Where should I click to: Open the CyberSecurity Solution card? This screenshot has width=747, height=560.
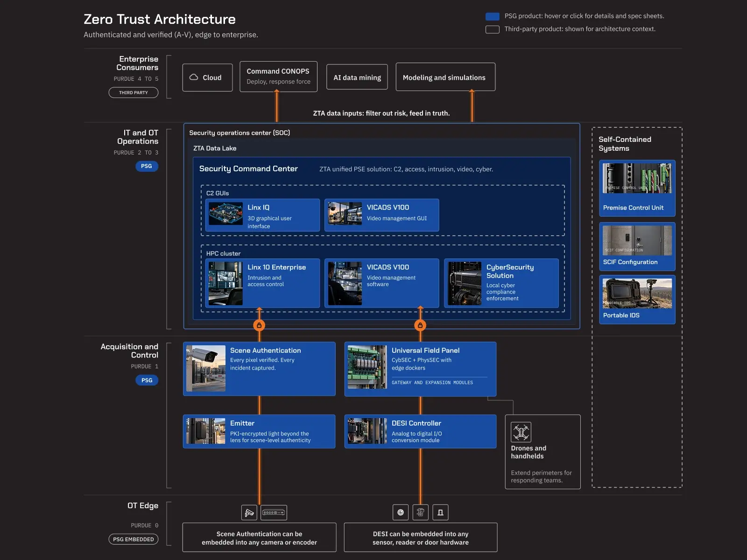coord(501,283)
